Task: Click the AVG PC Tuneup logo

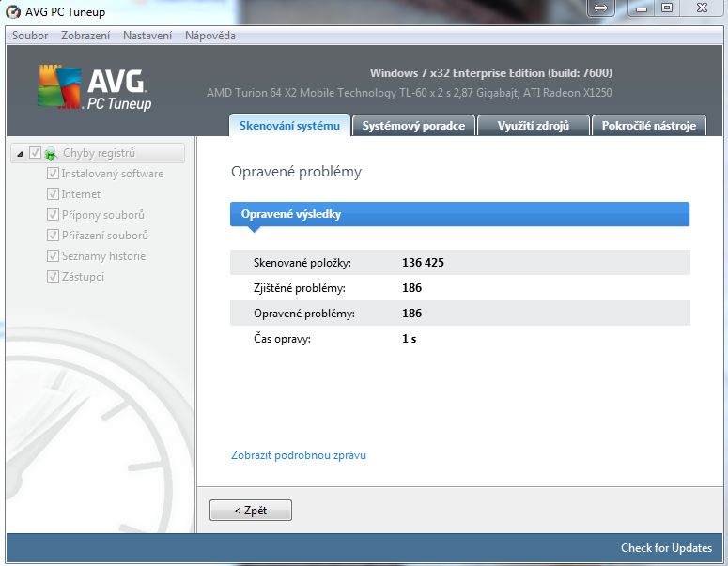Action: click(x=95, y=87)
